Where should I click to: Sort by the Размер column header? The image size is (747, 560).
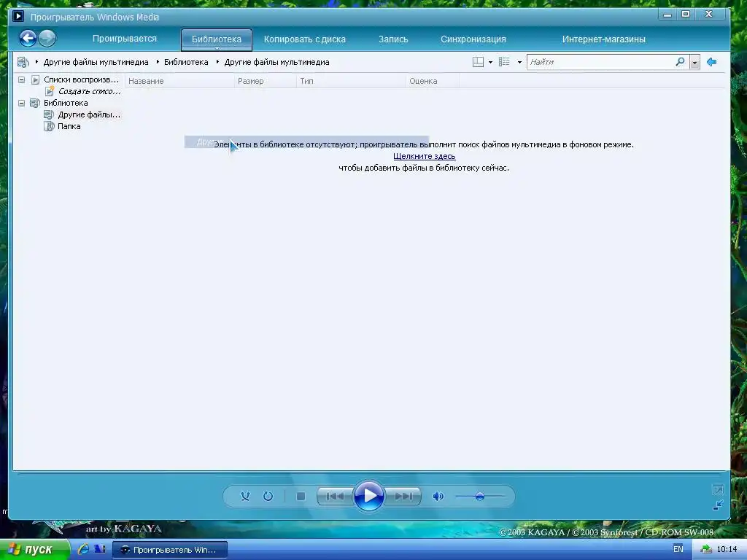tap(266, 81)
